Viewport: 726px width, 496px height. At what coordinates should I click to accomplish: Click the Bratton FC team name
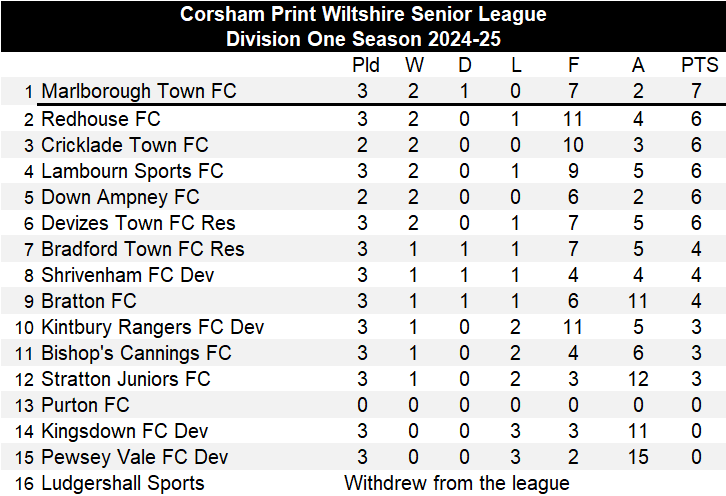point(89,301)
